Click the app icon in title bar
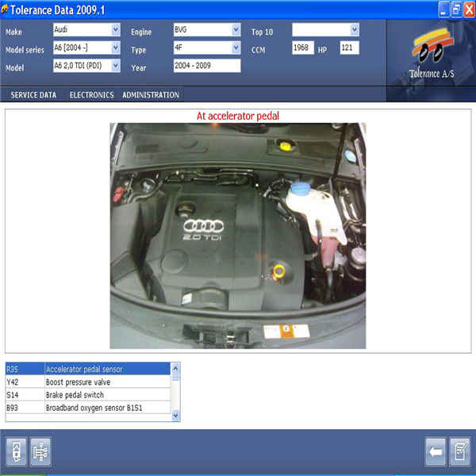Screen dimensions: 476x476 tap(8, 10)
